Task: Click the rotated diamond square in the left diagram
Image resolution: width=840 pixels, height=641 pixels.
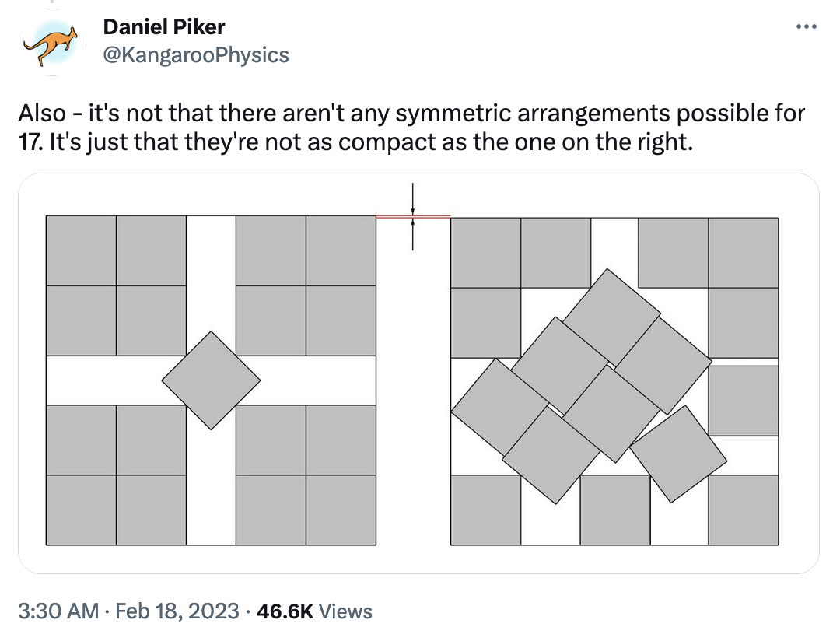Action: [211, 380]
